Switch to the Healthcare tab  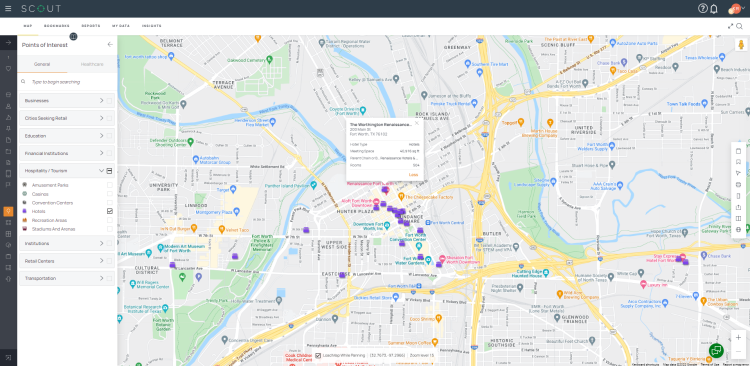pos(92,64)
